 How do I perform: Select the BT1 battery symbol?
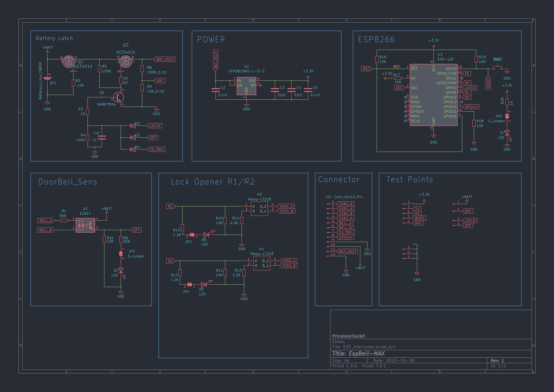47,78
